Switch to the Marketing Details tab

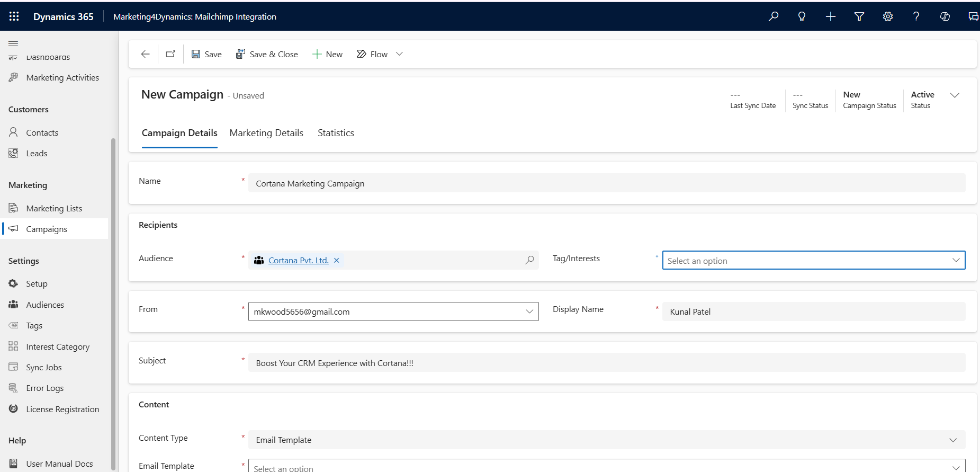point(266,133)
